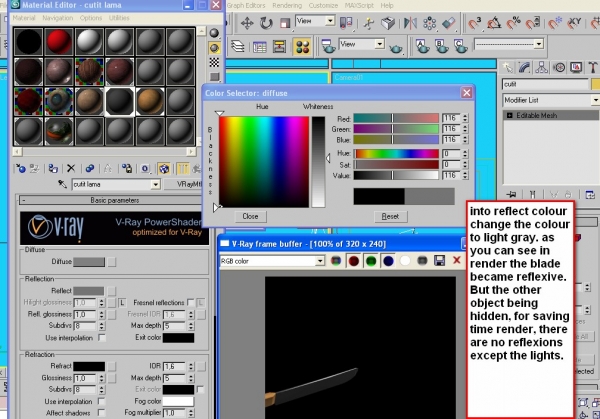This screenshot has width=600, height=419.
Task: Enable Use interpolation under Reflection
Action: point(102,338)
